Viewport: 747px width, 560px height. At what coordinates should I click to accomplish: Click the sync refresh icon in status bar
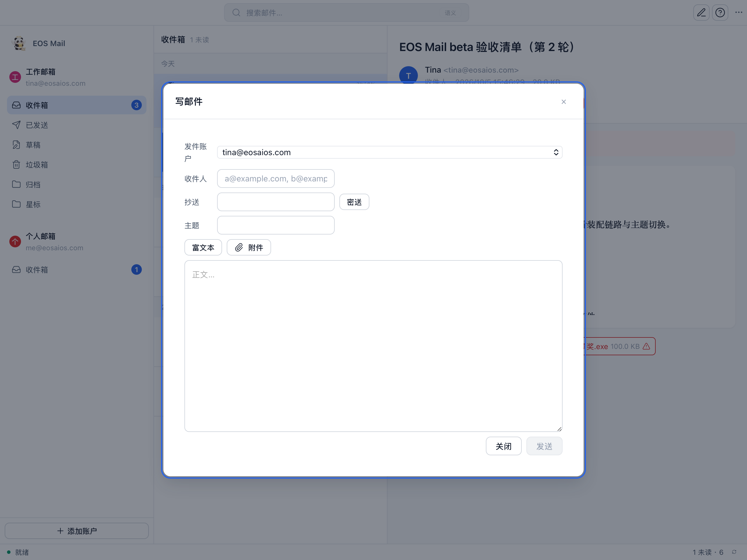pos(734,552)
